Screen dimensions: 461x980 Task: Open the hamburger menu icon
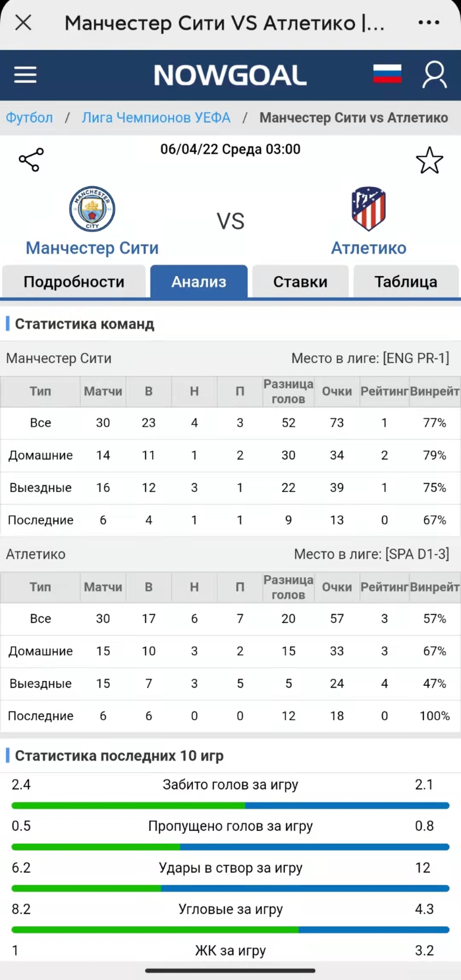pos(25,75)
